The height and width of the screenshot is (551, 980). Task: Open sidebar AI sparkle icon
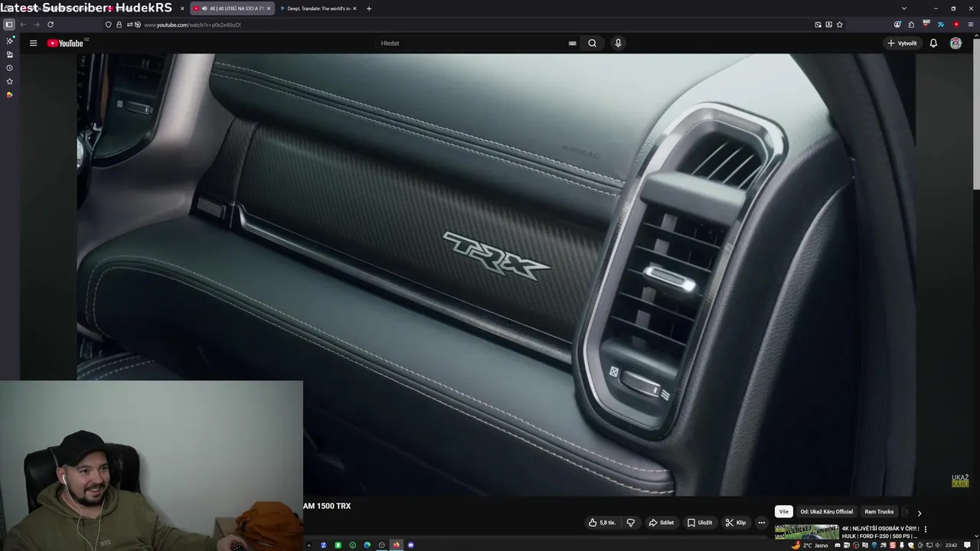click(9, 41)
